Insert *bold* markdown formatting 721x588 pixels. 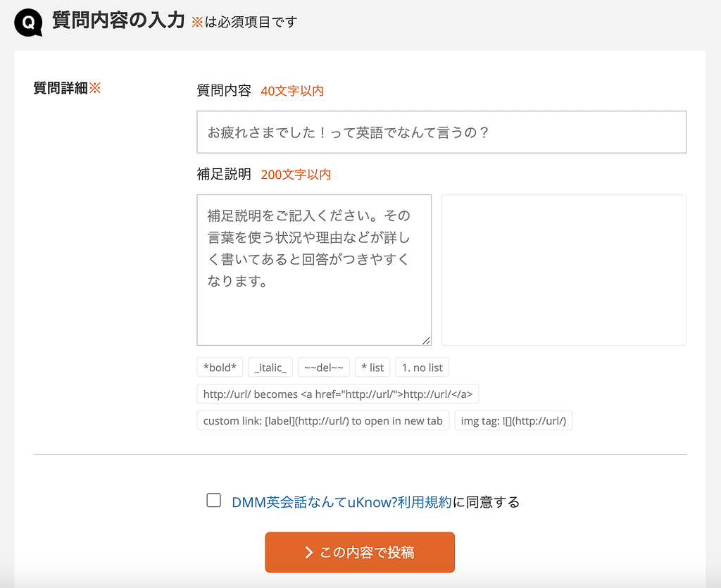pos(220,368)
